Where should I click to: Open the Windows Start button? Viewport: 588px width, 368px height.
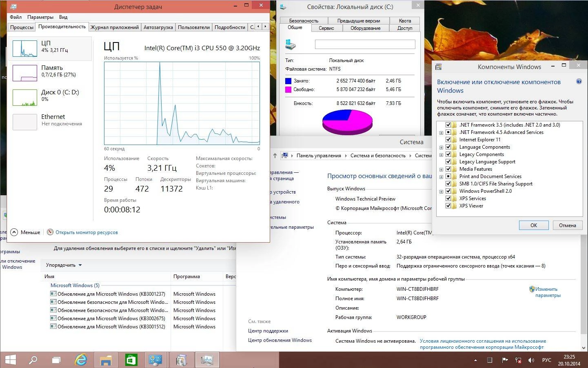pyautogui.click(x=10, y=360)
